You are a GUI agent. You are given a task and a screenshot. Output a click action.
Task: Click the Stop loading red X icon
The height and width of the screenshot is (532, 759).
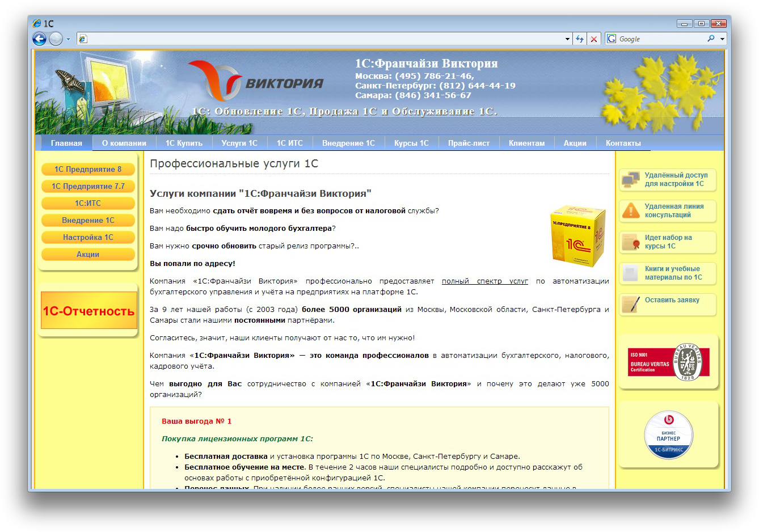click(593, 39)
